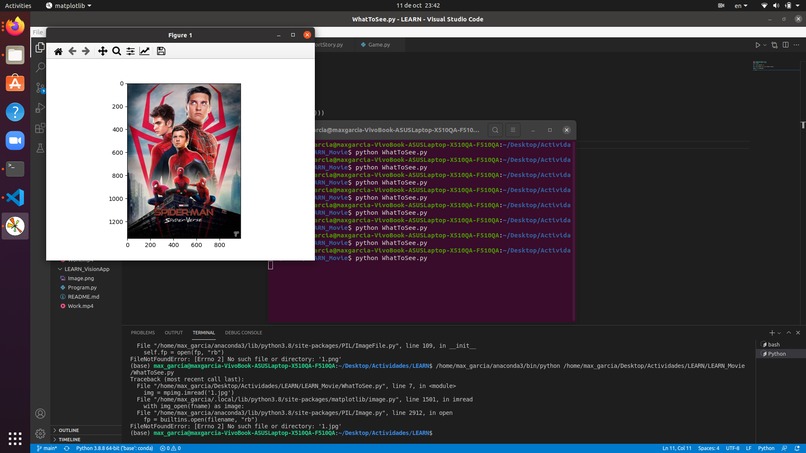This screenshot has width=806, height=453.
Task: Go back to previous view in Figure 1
Action: click(72, 51)
